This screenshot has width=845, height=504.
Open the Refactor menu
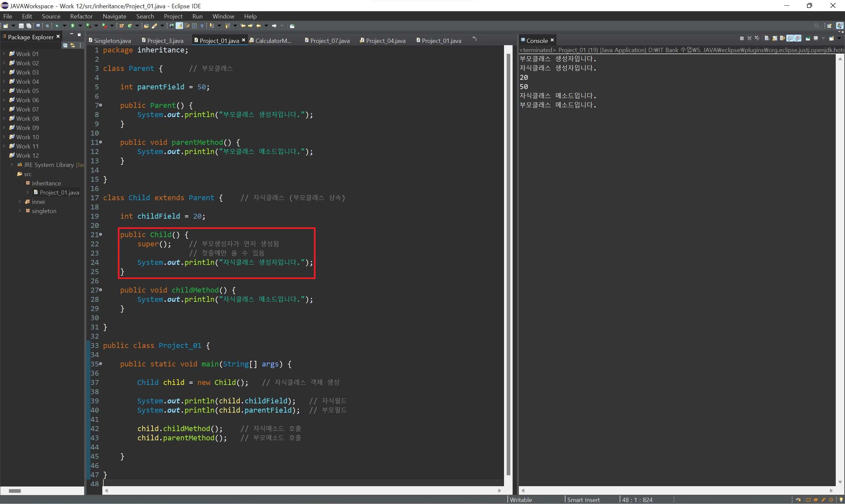coord(81,16)
